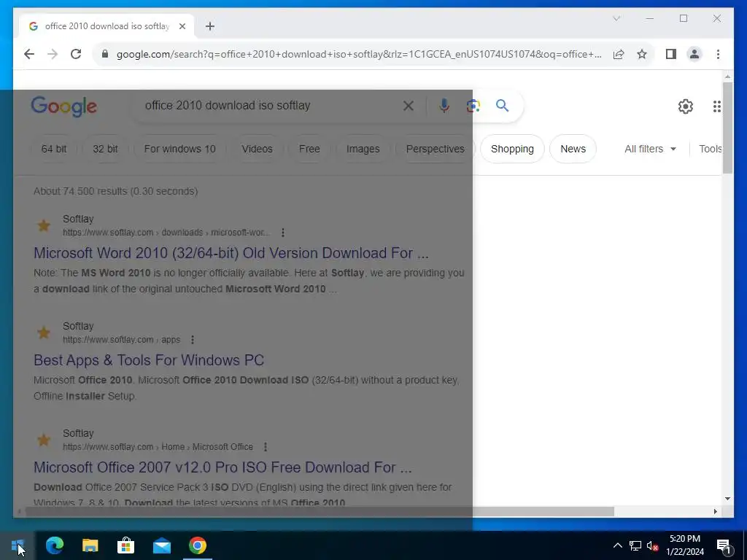This screenshot has width=747, height=560.
Task: Start voice search with the microphone
Action: click(444, 106)
